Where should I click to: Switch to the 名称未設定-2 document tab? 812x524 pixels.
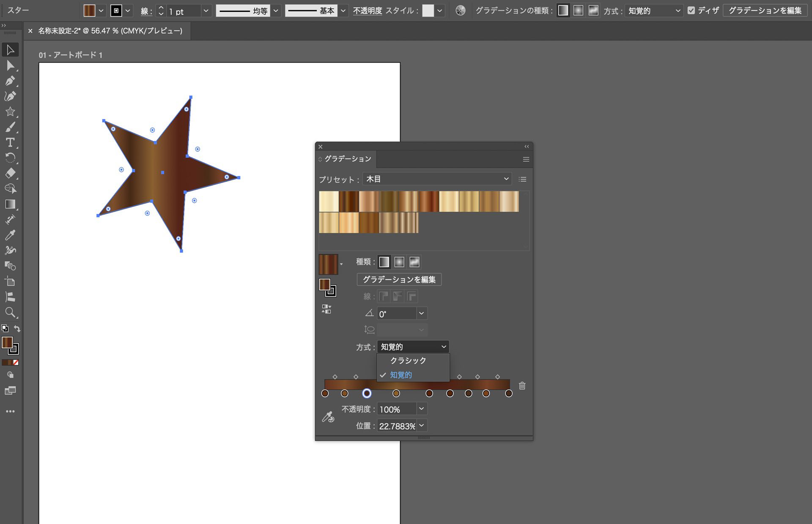tap(109, 30)
